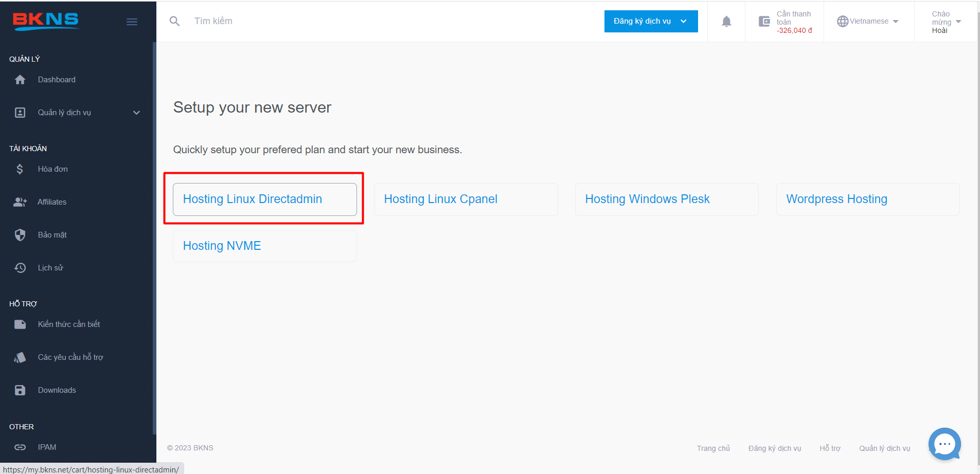Screen dimensions: 980x474
Task: Open Lịch sử in the sidebar
Action: point(50,268)
